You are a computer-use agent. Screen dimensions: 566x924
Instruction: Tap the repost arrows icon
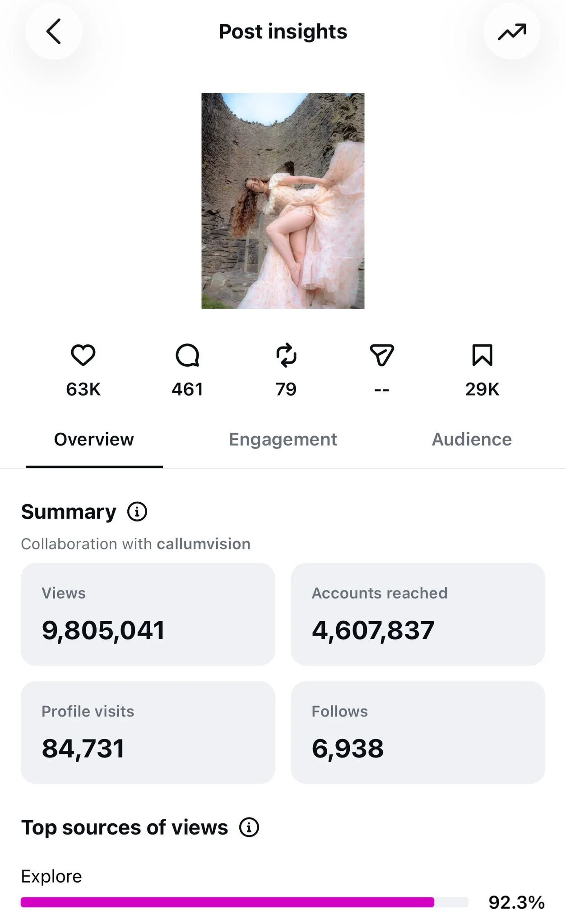tap(286, 355)
